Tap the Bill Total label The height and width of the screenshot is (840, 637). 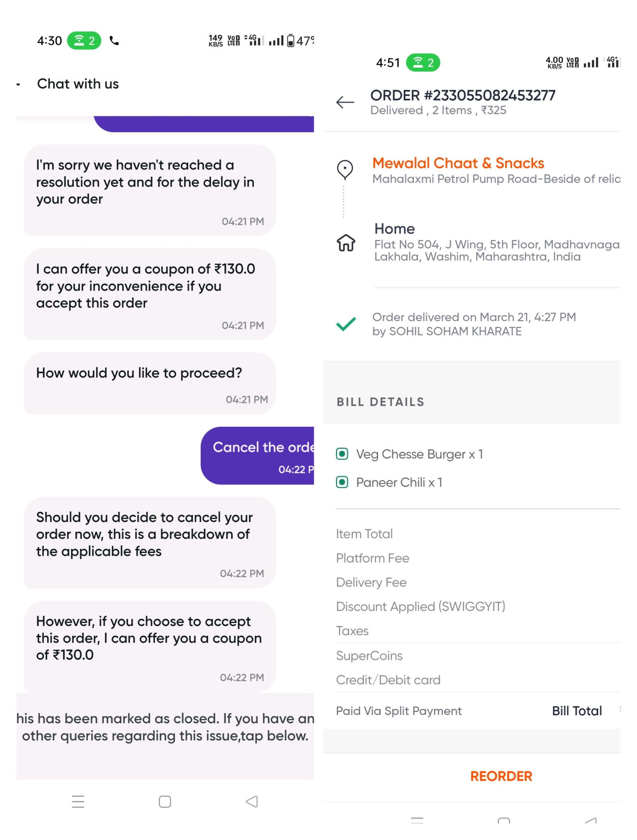576,711
